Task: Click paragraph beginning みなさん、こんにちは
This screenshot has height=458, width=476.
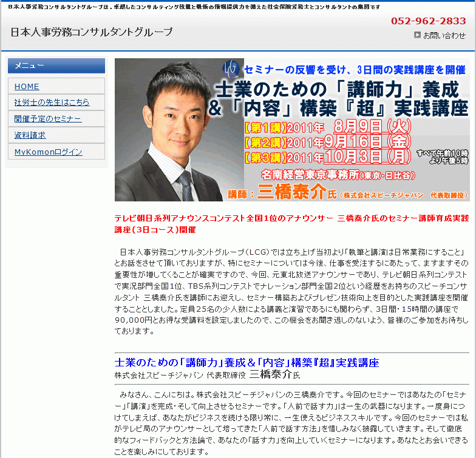Action: pos(291,423)
